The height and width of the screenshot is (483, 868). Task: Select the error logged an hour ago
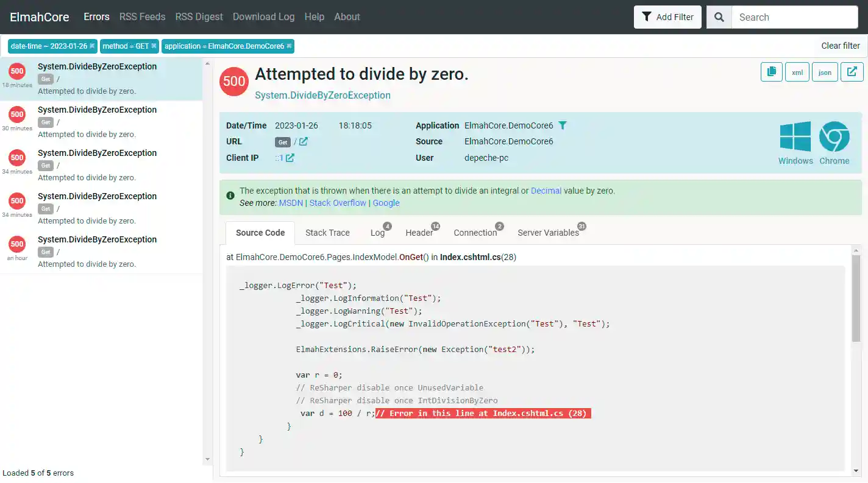[101, 252]
